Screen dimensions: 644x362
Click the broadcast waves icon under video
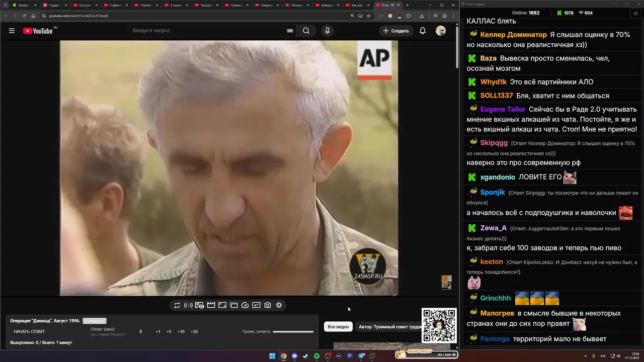click(x=188, y=305)
